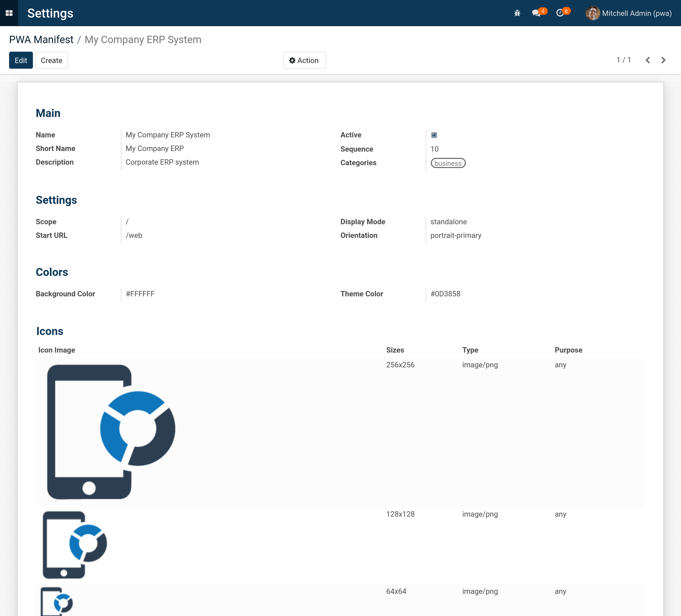Viewport: 681px width, 616px height.
Task: Click the 256x256 icon image
Action: pos(111,432)
